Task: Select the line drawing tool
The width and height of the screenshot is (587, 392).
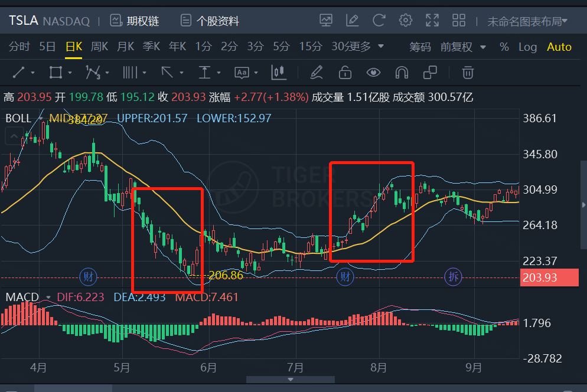Action: click(x=18, y=72)
